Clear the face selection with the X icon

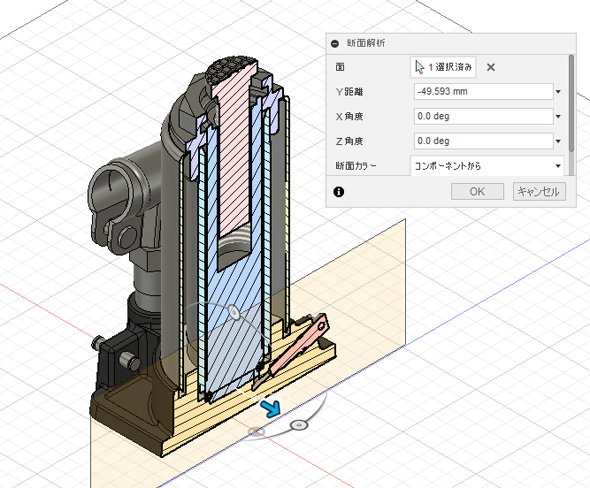491,67
